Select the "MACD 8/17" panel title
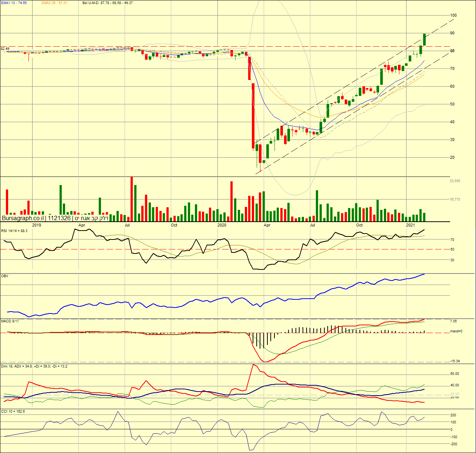The width and height of the screenshot is (476, 453). (10, 321)
